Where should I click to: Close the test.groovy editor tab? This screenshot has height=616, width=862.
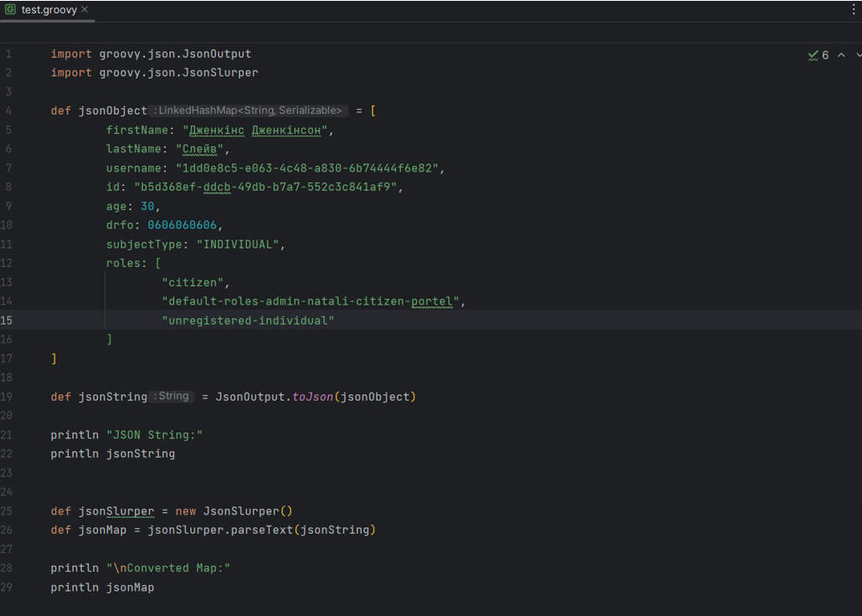85,9
